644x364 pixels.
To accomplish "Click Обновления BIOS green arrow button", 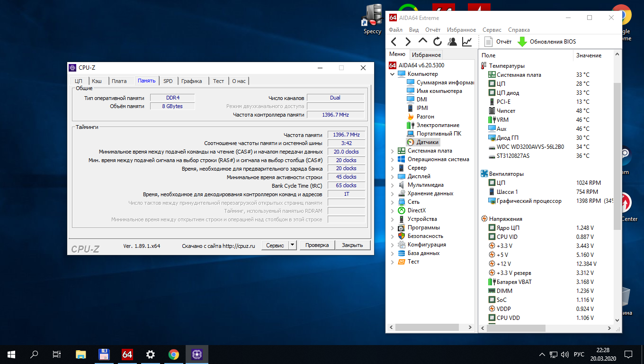I will pos(546,42).
